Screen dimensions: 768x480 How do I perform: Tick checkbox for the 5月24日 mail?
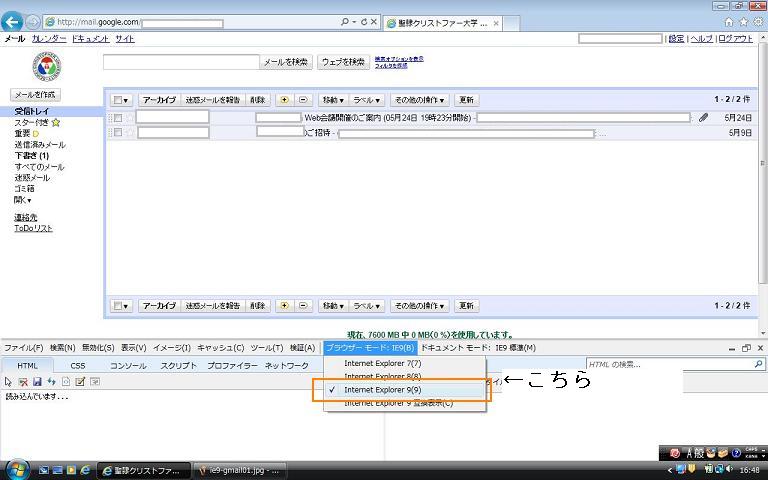(x=118, y=118)
